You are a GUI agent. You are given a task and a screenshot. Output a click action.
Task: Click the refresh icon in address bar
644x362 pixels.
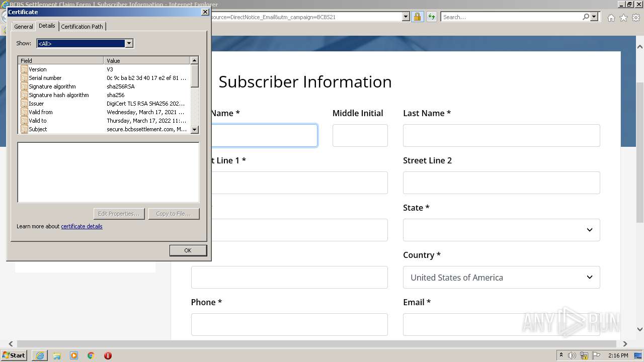(x=431, y=17)
